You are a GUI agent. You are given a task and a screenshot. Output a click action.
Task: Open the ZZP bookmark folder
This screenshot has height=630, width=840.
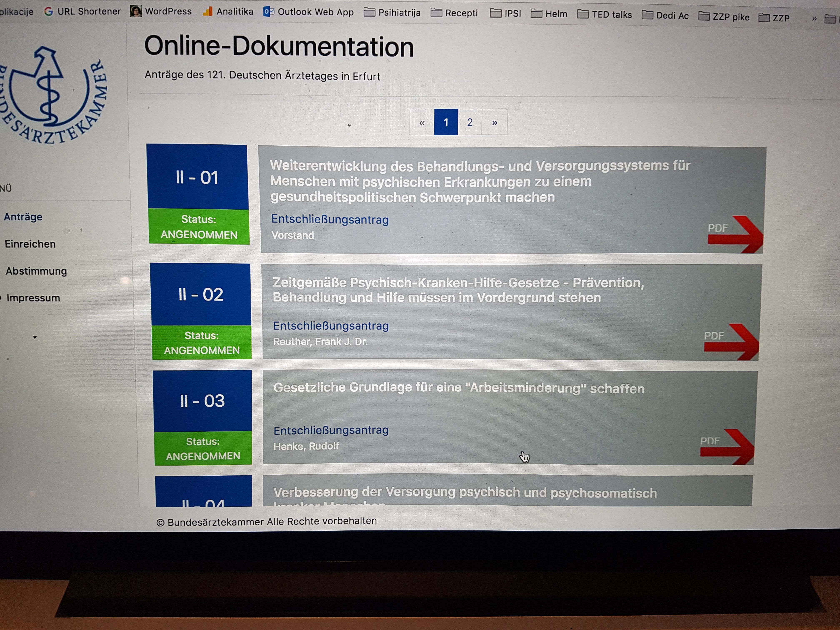click(774, 18)
